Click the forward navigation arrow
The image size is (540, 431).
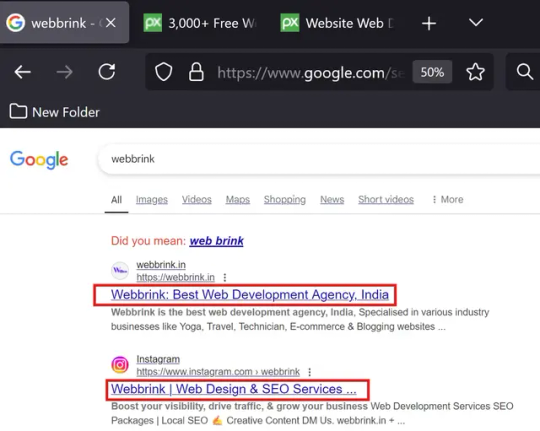point(65,72)
